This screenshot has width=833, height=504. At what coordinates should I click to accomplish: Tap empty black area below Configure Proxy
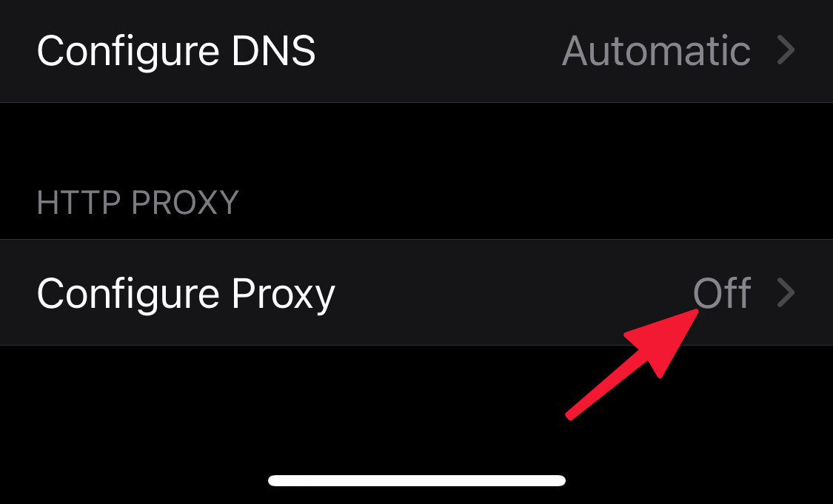click(266, 403)
